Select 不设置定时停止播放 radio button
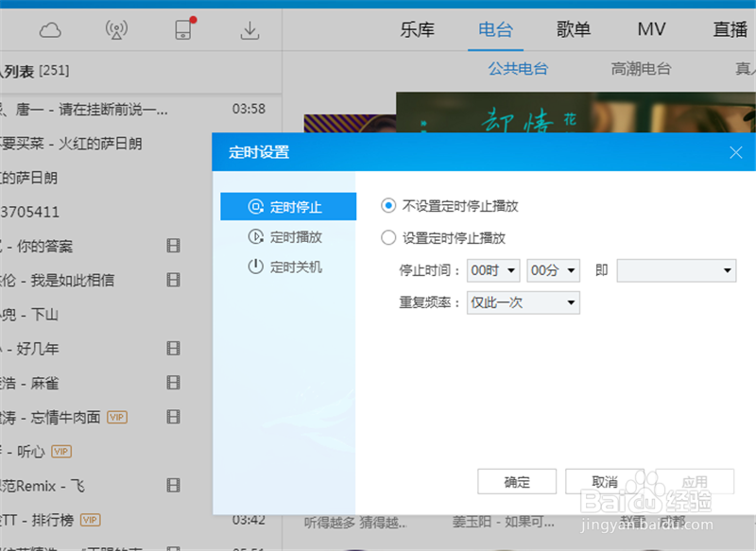 point(387,204)
